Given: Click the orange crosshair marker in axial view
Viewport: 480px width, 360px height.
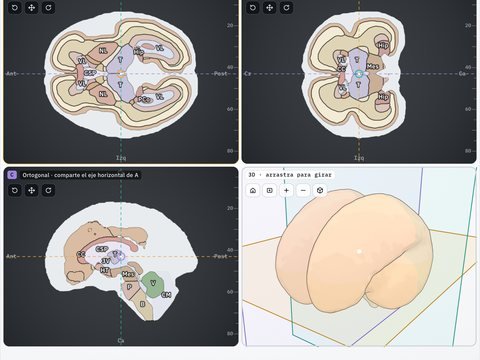Looking at the screenshot, I should pos(121,74).
